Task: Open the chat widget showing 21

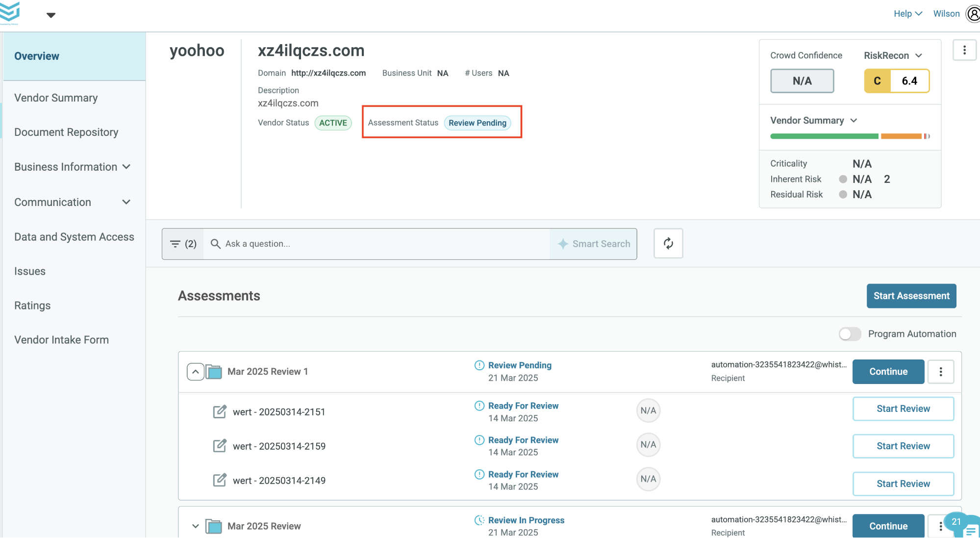Action: [x=963, y=526]
